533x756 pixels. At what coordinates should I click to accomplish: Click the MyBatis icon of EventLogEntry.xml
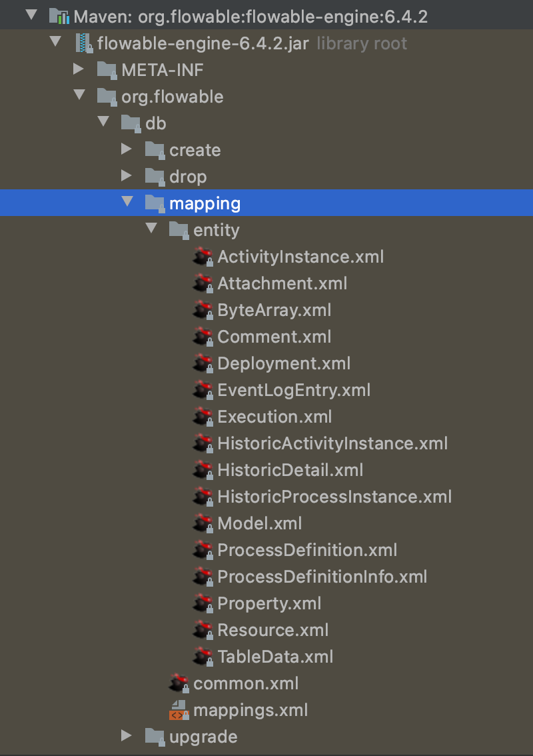point(203,391)
